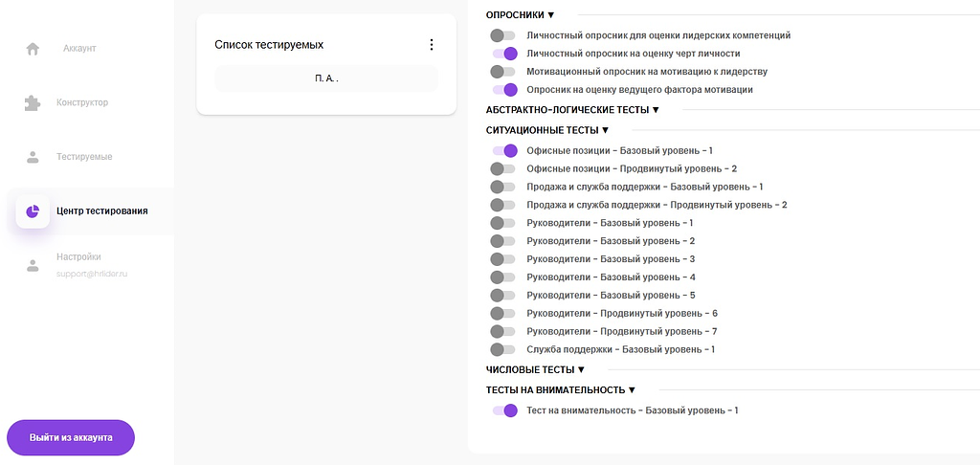Turn off Офисные позиции Базовый уровень 1
The width and height of the screenshot is (980, 465).
[x=505, y=150]
